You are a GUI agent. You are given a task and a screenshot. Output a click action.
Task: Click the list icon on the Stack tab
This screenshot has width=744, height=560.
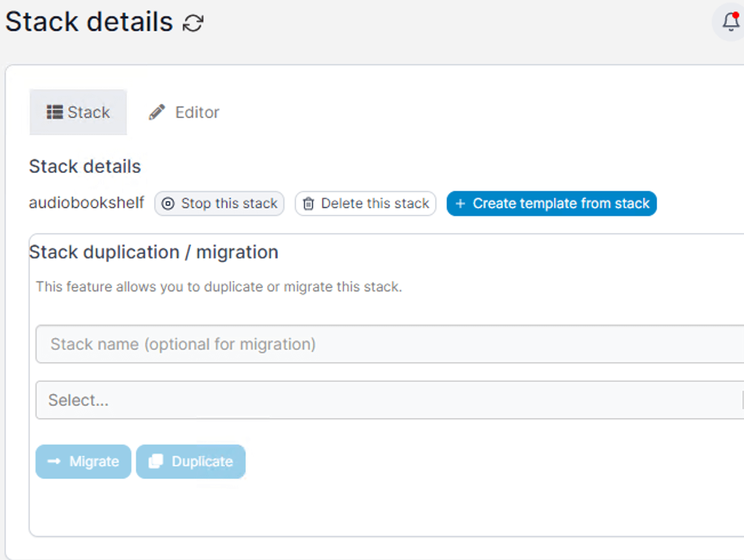click(x=55, y=112)
